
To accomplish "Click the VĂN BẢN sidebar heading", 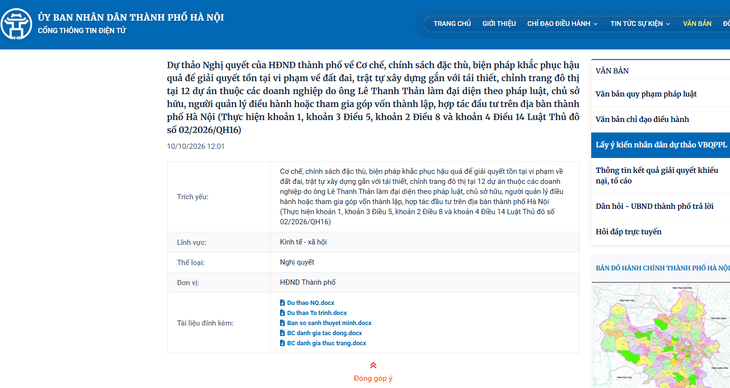I will [612, 71].
